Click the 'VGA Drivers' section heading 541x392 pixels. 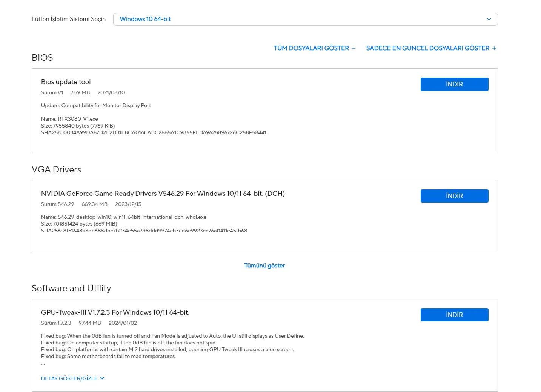tap(56, 169)
